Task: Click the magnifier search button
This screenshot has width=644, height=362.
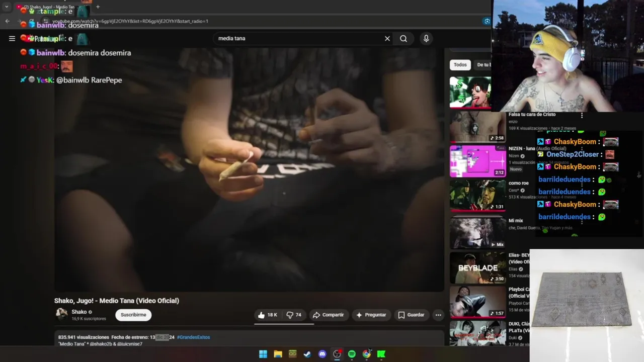Action: tap(404, 38)
